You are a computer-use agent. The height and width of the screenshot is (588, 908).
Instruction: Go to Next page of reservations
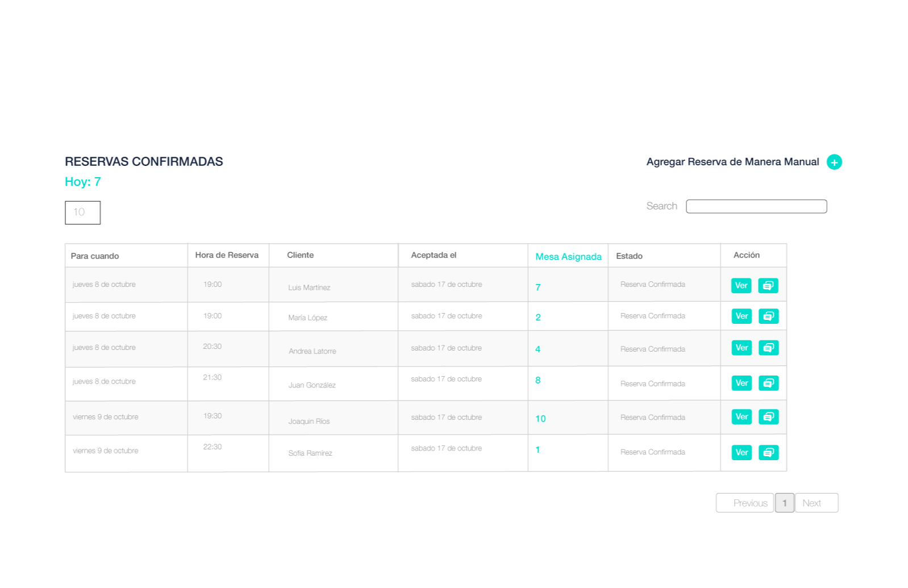tap(816, 503)
